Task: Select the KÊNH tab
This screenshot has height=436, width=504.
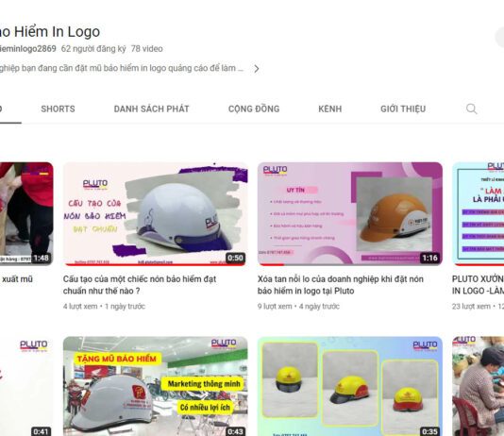Action: 329,109
